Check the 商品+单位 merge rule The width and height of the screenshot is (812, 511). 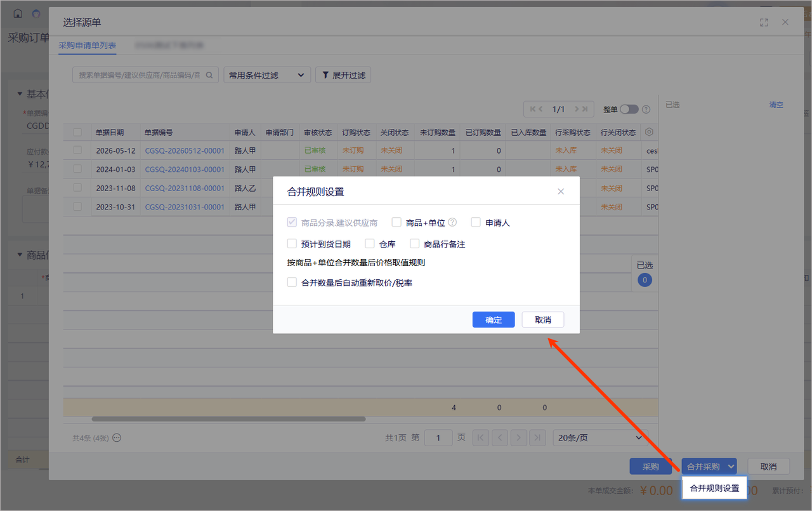tap(396, 222)
